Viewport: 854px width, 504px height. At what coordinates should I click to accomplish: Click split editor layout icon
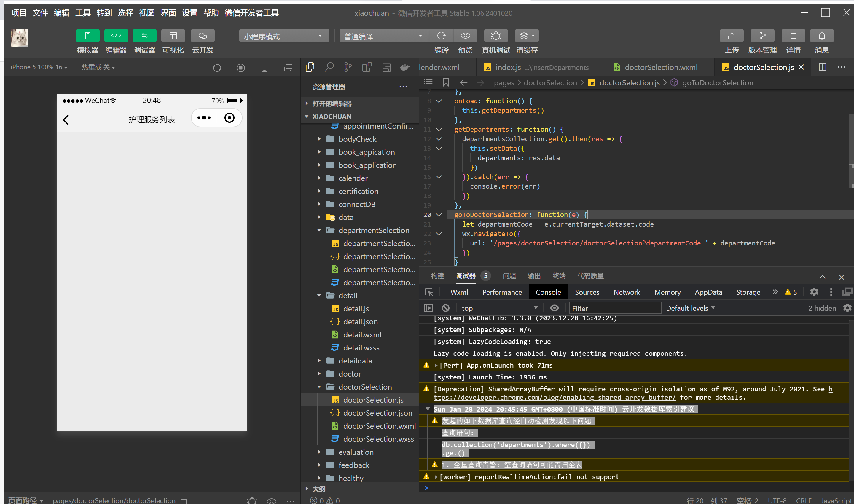pos(822,67)
